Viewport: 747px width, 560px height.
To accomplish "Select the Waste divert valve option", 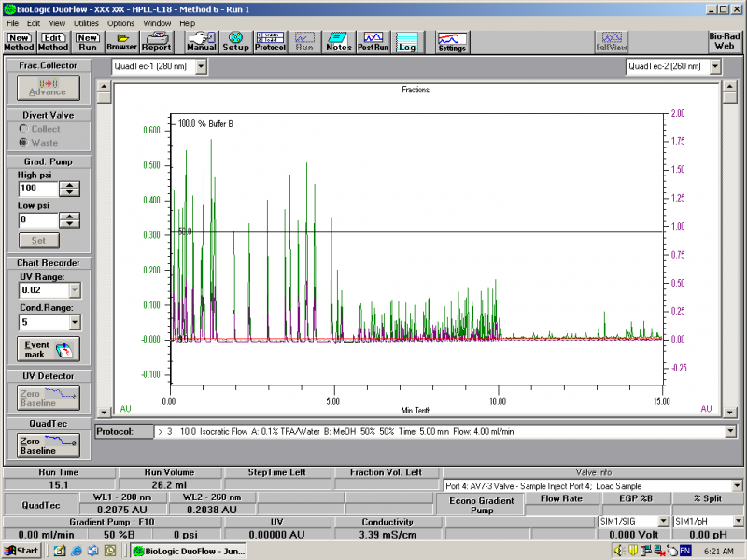I will [24, 143].
